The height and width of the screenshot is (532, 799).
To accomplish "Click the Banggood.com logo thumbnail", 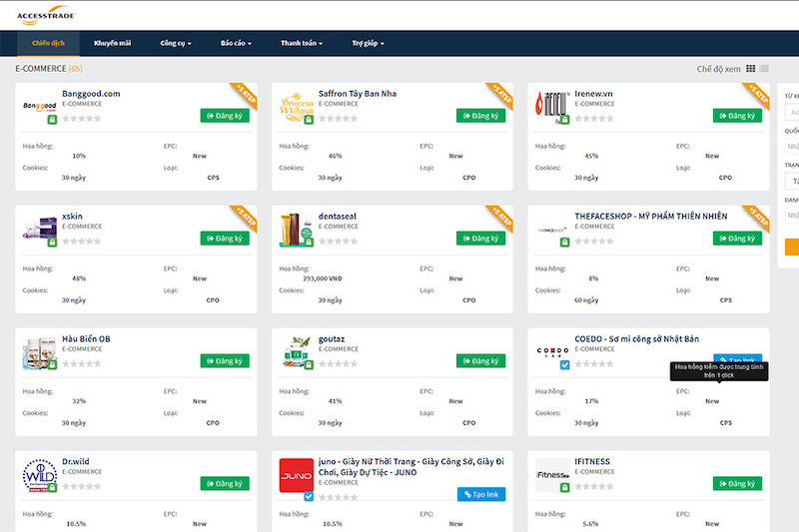I will click(x=40, y=107).
